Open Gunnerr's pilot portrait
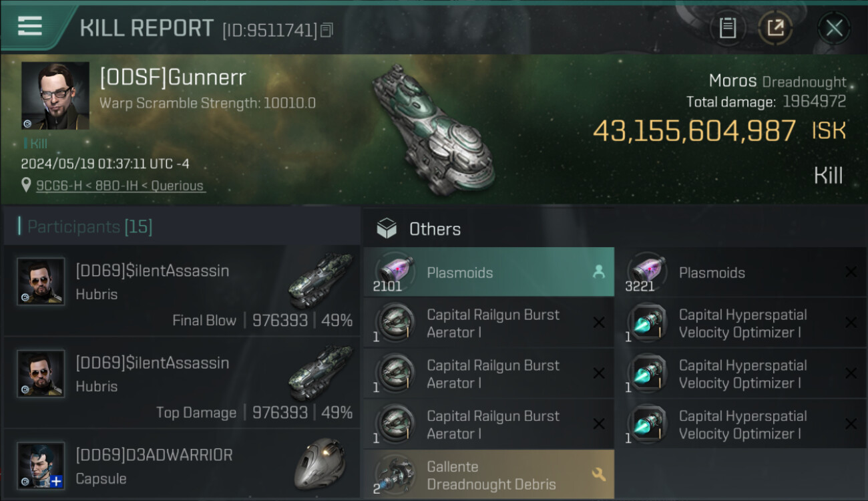 point(55,96)
